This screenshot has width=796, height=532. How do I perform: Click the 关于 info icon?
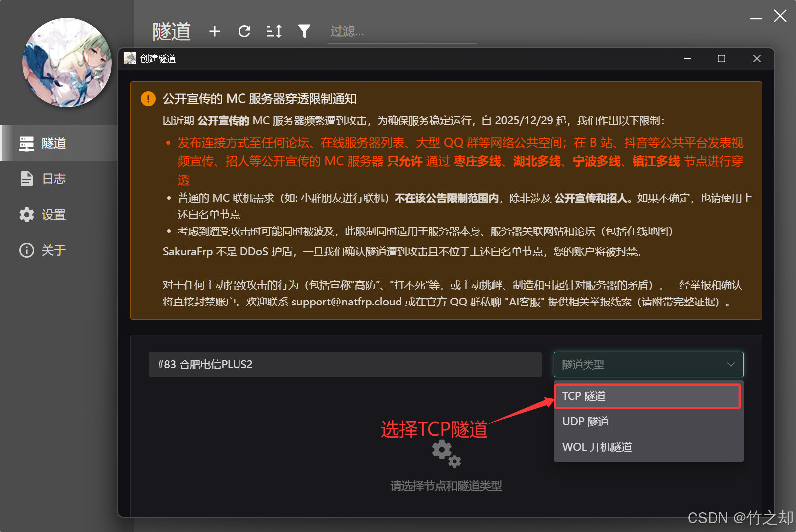[26, 250]
